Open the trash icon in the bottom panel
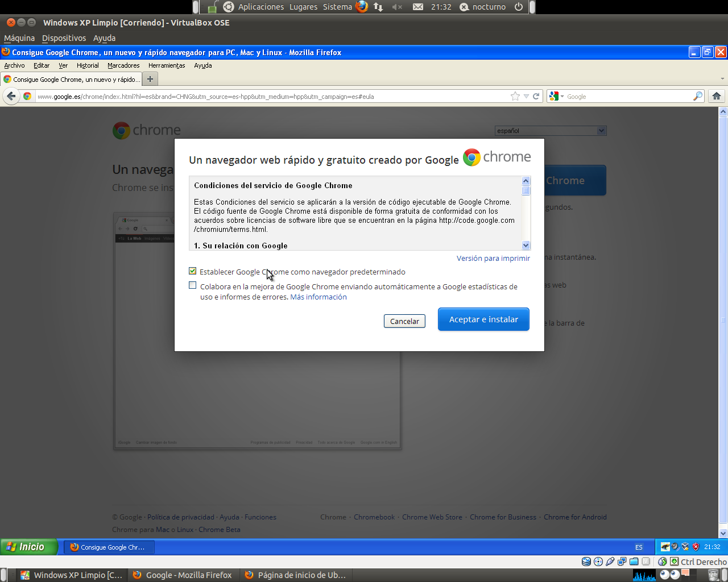The height and width of the screenshot is (582, 728). pyautogui.click(x=713, y=575)
